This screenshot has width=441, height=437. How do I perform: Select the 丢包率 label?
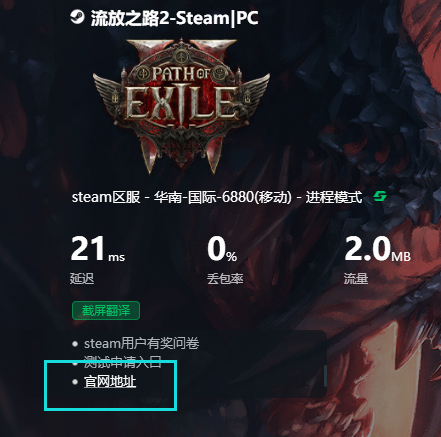(225, 278)
